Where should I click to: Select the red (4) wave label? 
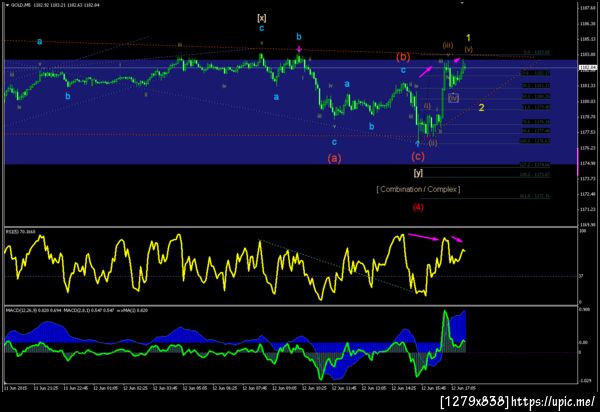(x=418, y=207)
